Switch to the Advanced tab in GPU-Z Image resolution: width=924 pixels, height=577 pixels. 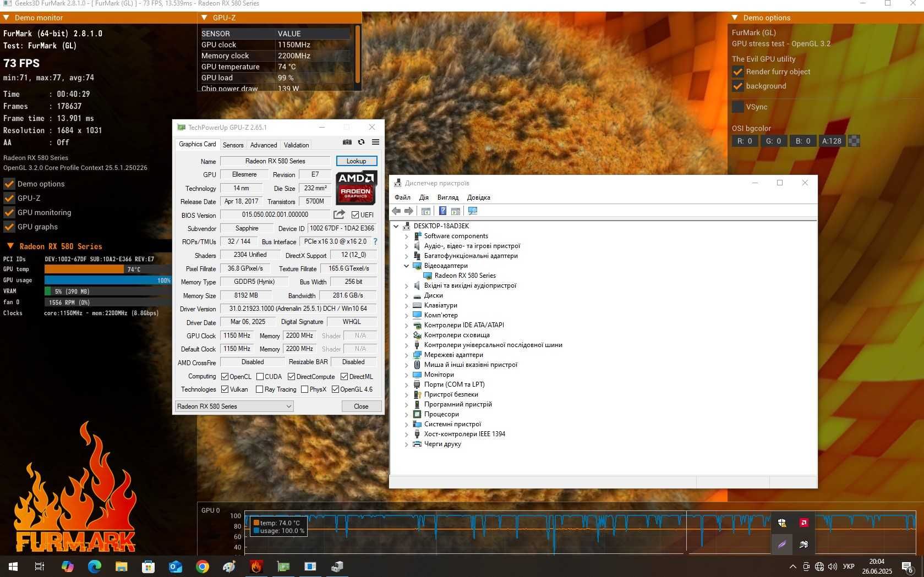point(264,145)
